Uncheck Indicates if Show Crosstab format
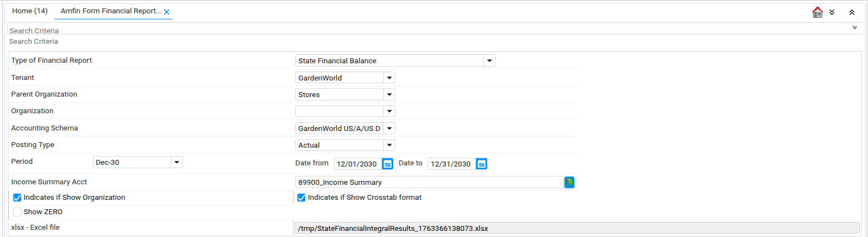 (301, 198)
